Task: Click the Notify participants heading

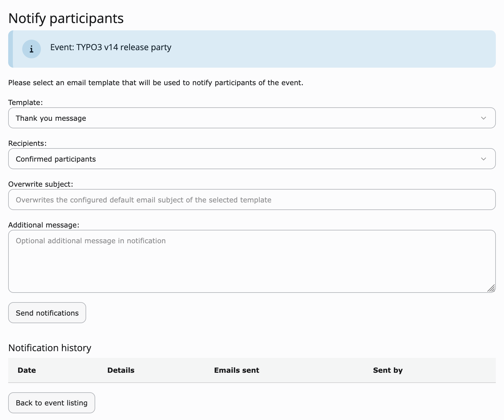Action: (66, 18)
